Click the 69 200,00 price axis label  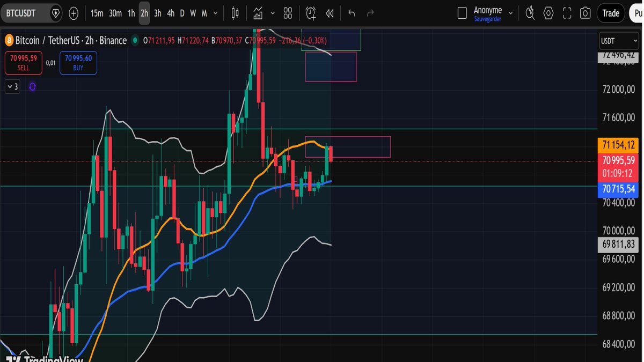619,287
